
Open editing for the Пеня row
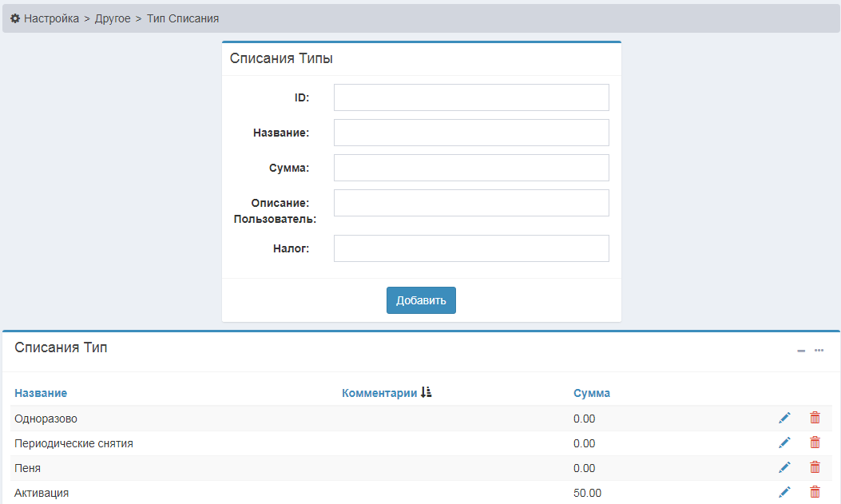coord(784,467)
